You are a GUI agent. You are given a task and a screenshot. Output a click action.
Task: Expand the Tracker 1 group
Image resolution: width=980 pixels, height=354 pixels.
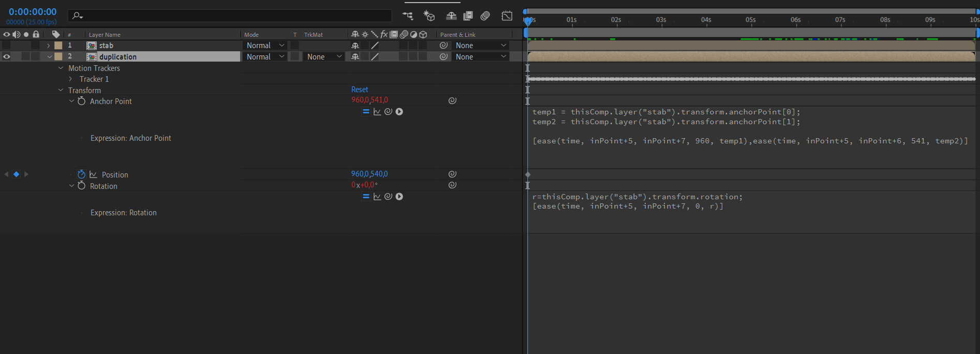(71, 79)
